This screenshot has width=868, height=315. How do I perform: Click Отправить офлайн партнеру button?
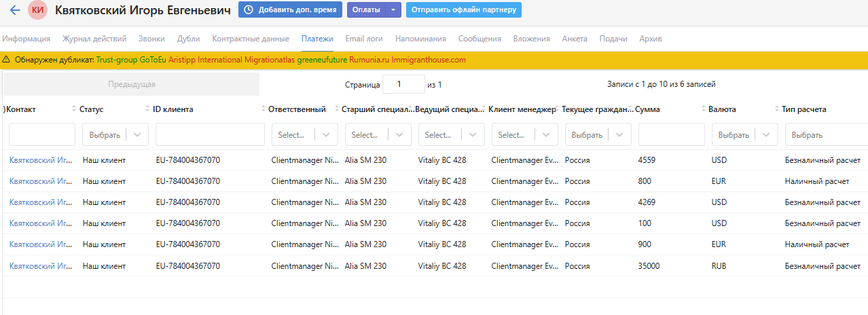(464, 10)
